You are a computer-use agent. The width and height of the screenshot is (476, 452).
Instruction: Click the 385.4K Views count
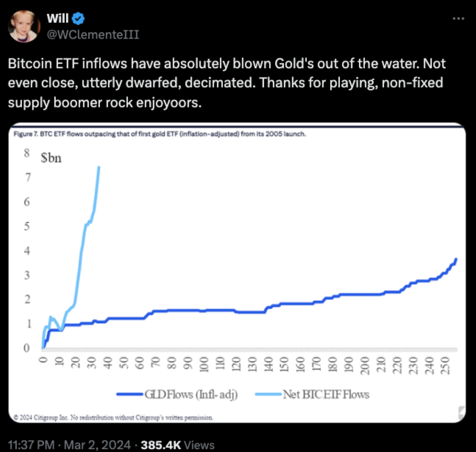pos(177,445)
